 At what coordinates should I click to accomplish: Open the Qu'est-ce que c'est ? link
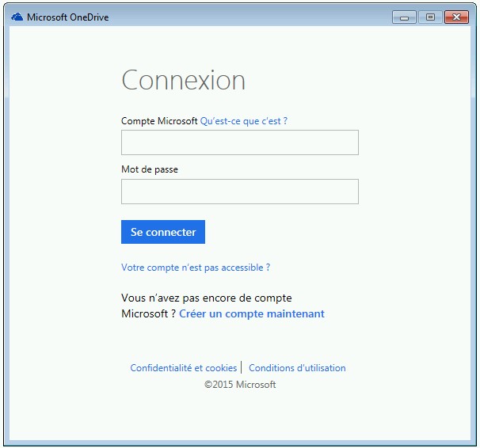point(244,121)
